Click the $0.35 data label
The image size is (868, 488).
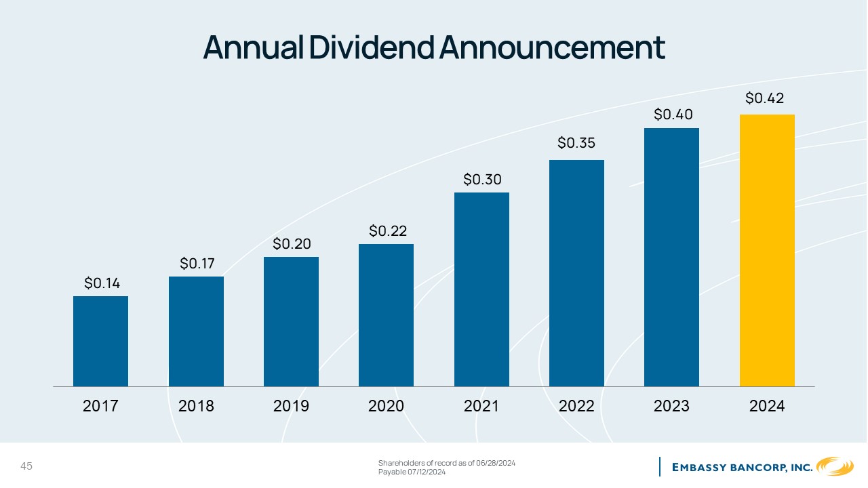tap(576, 143)
